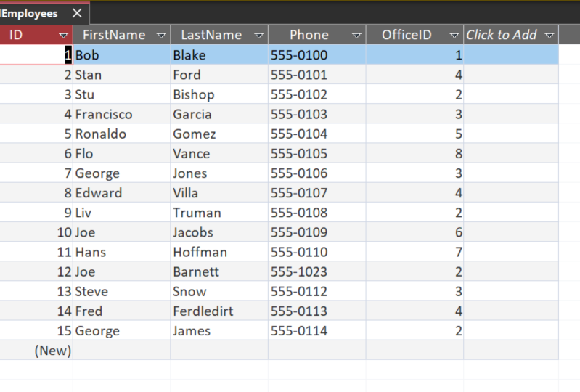Close the Employees table tab

[x=76, y=14]
